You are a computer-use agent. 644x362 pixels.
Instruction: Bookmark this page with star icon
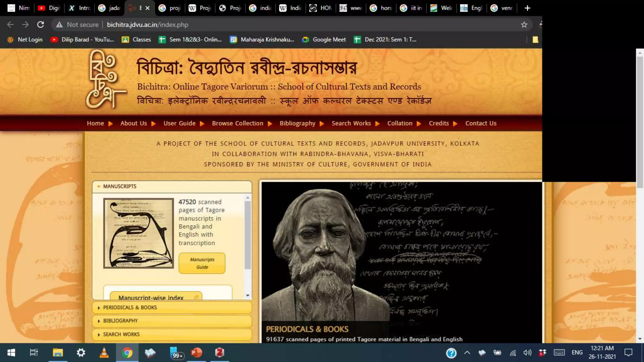tap(524, 25)
